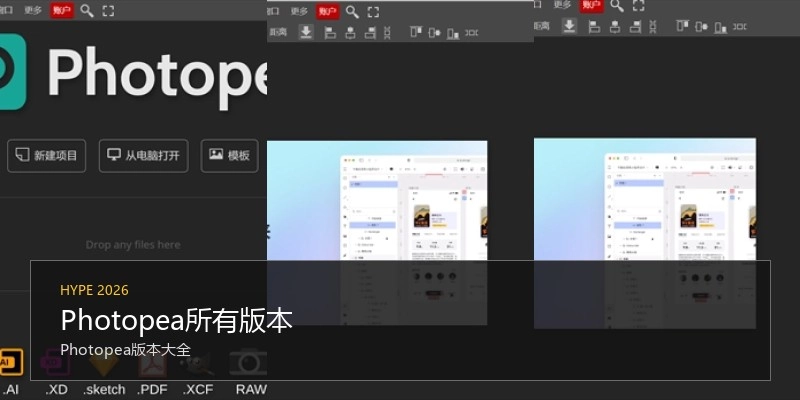
Task: Distribute vertical spacing icon in middle panel
Action: click(x=387, y=33)
